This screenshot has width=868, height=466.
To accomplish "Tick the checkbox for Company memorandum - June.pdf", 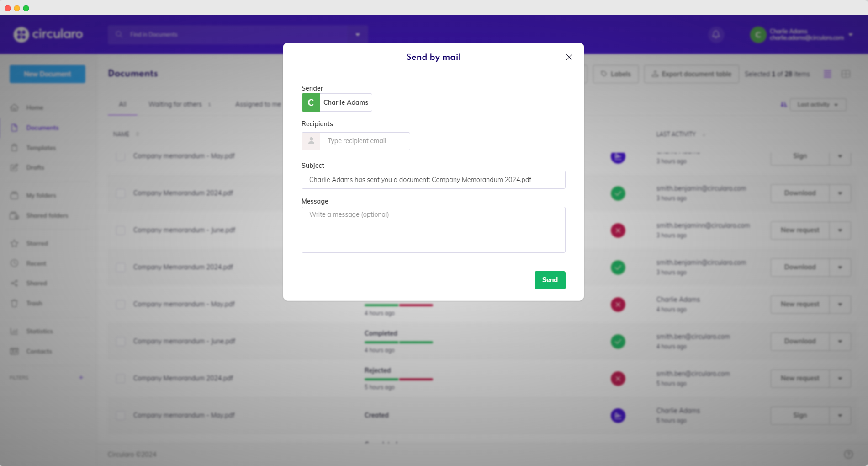I will pos(121,230).
